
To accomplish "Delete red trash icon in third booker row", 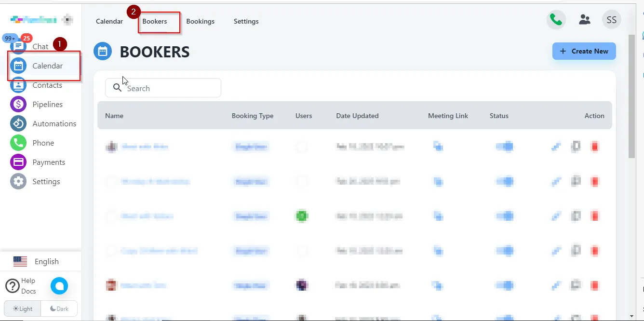I will [x=595, y=216].
